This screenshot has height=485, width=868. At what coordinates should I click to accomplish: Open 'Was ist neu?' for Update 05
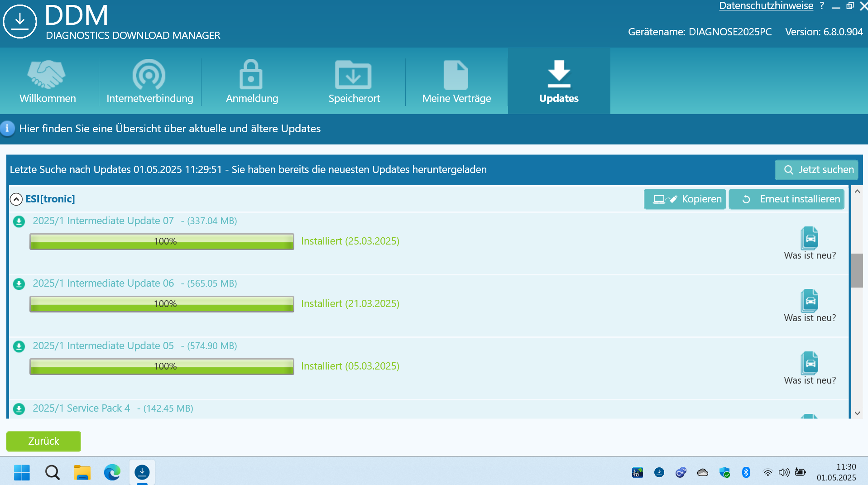click(810, 369)
